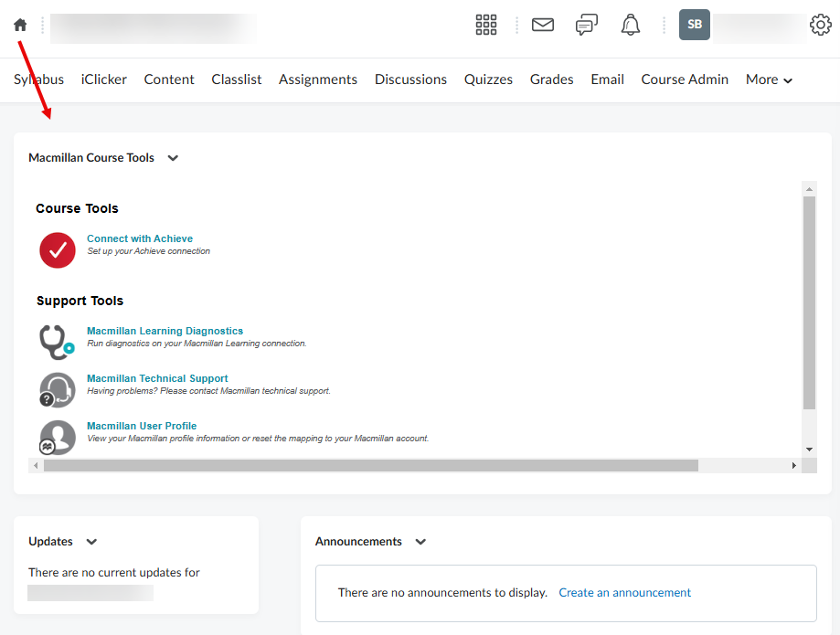Image resolution: width=840 pixels, height=635 pixels.
Task: Collapse the Macmillan Course Tools widget
Action: [x=173, y=158]
